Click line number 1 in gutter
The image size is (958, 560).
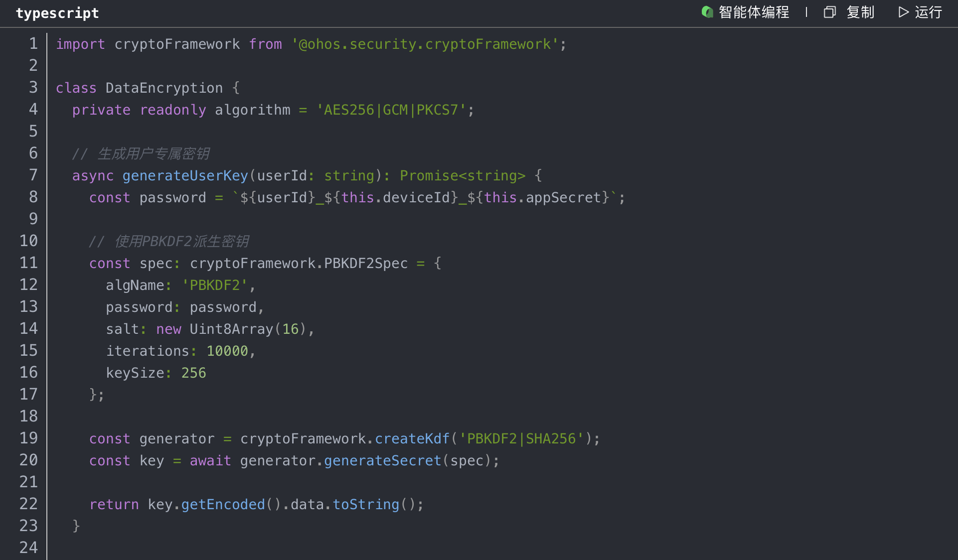33,44
